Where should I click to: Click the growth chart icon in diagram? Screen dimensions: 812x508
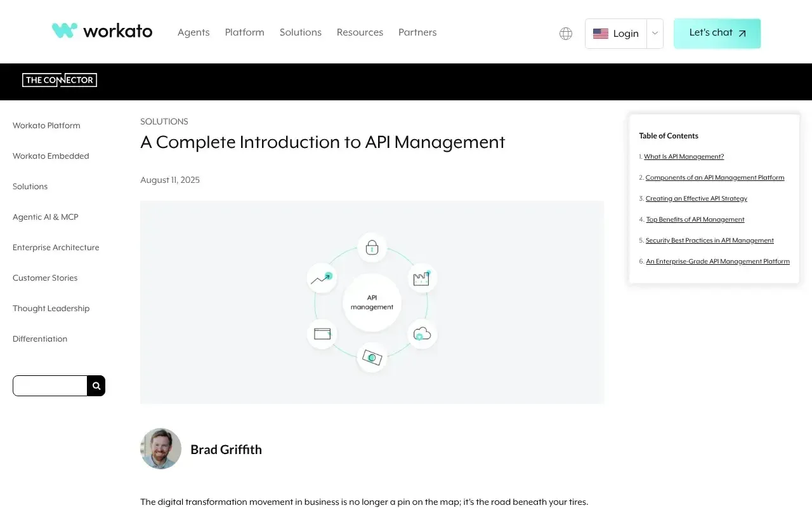322,278
